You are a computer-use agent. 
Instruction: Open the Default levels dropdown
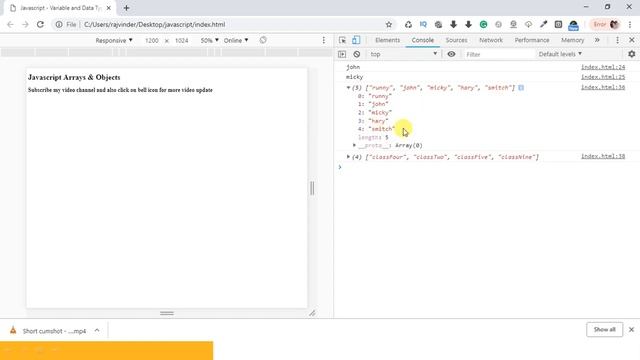pos(560,54)
